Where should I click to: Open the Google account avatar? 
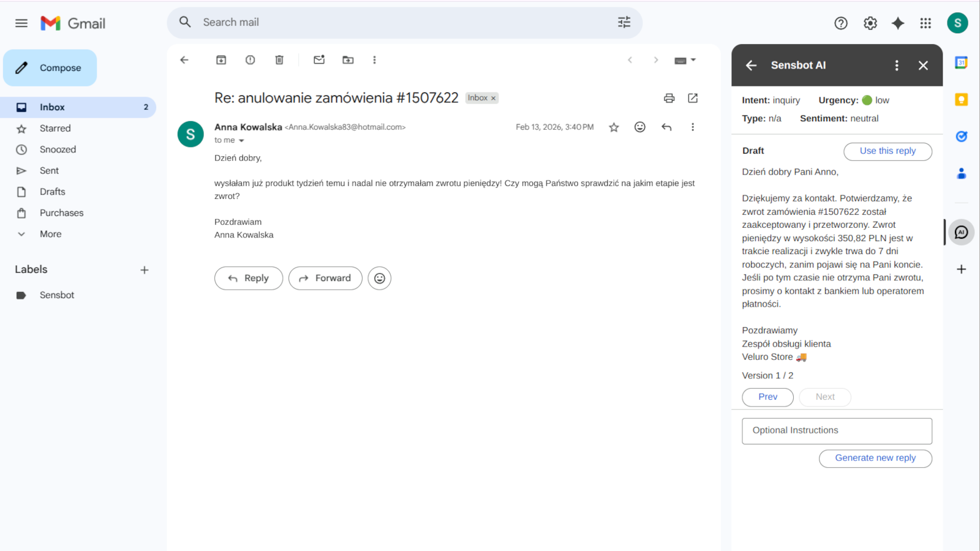957,23
